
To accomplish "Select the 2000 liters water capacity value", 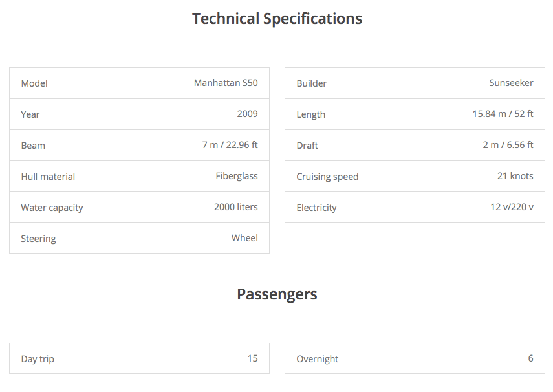I will click(235, 207).
